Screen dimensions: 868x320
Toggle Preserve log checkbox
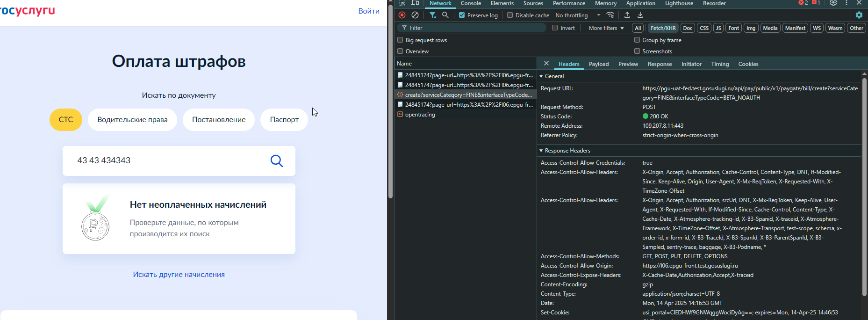(x=462, y=15)
